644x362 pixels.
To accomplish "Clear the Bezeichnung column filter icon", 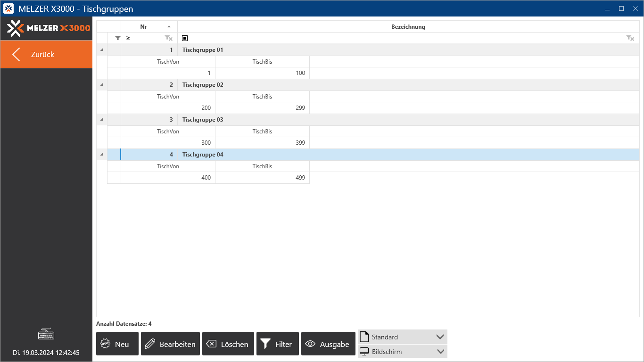I will click(x=630, y=38).
